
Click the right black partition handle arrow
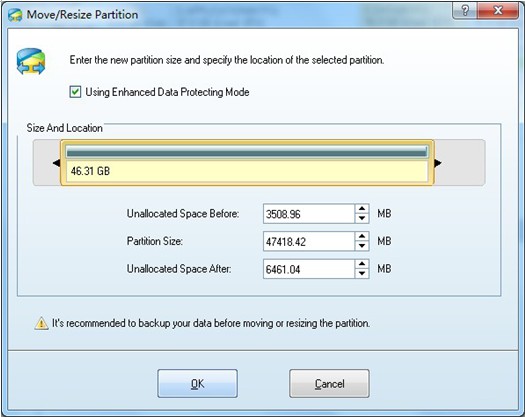[x=438, y=163]
